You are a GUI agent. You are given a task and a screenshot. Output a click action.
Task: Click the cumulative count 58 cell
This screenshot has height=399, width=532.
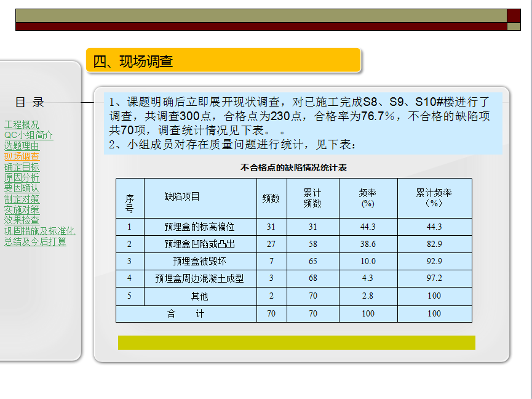(x=313, y=244)
